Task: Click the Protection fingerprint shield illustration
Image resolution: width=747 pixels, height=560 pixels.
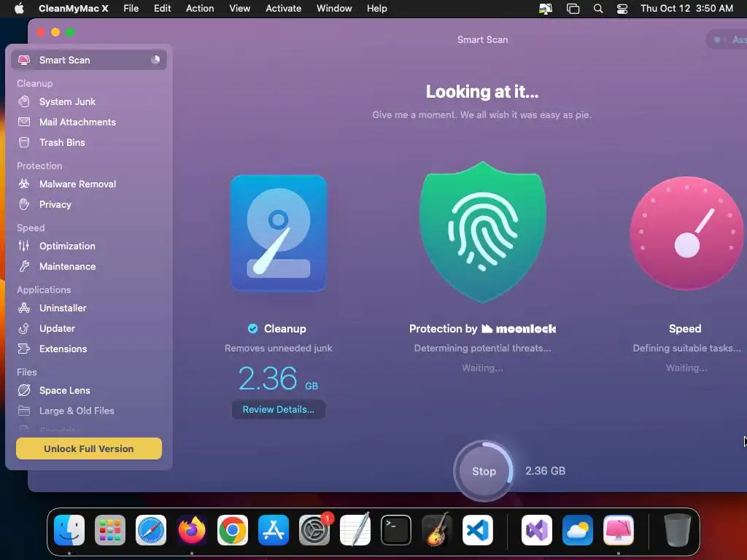Action: (x=483, y=232)
